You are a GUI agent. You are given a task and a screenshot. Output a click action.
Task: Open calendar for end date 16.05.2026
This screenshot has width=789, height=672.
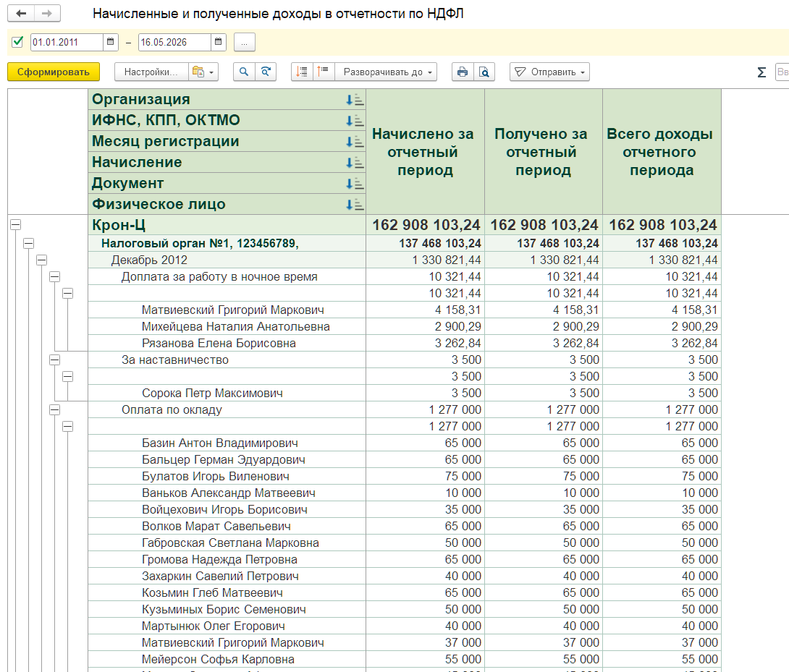click(218, 42)
